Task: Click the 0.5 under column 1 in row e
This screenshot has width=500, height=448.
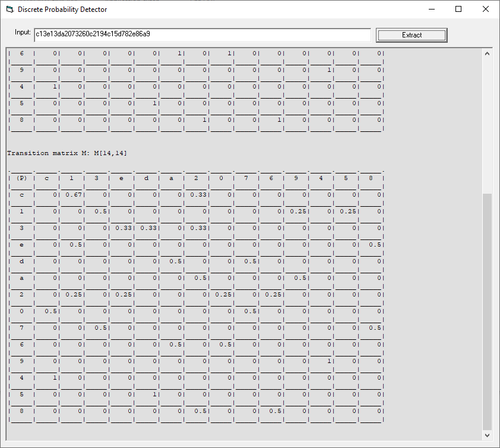Action: pyautogui.click(x=75, y=244)
